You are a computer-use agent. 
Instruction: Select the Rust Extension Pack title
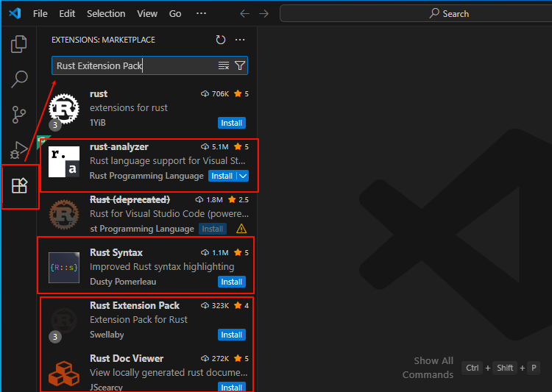pyautogui.click(x=135, y=305)
